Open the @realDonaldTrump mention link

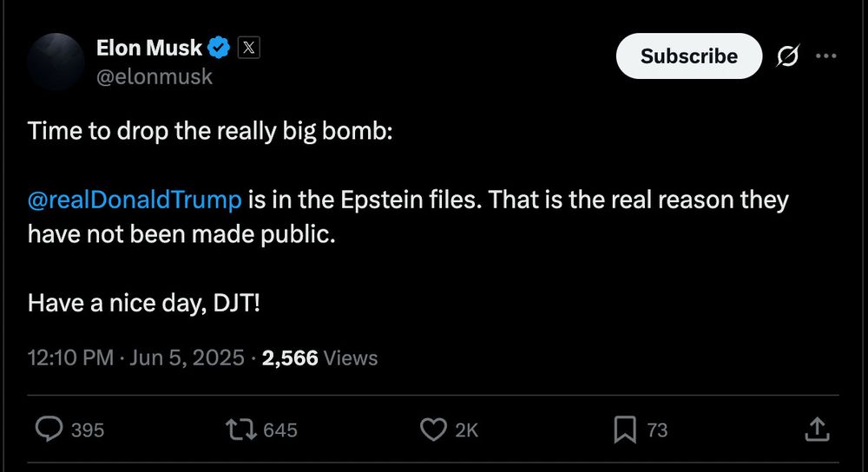[x=135, y=200]
